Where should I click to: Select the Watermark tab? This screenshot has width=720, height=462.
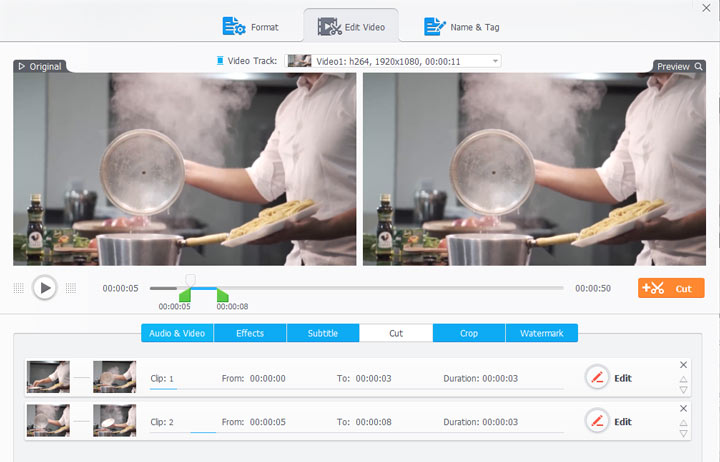542,333
